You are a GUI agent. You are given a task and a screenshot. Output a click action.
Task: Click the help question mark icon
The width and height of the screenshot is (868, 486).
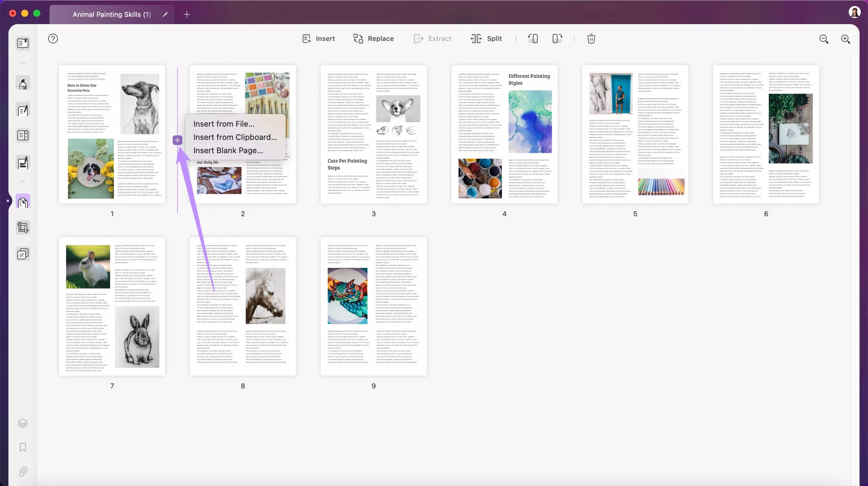click(53, 38)
